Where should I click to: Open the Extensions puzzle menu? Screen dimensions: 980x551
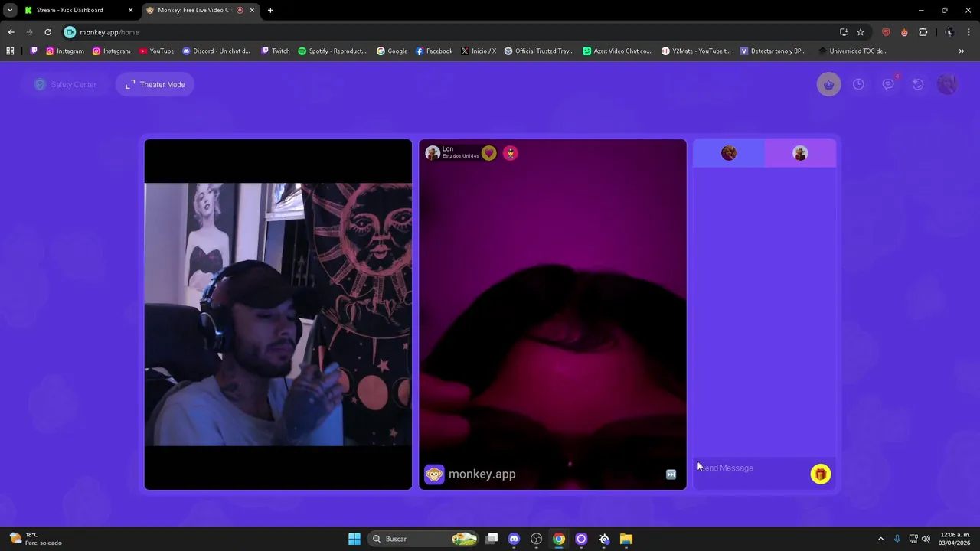(923, 32)
